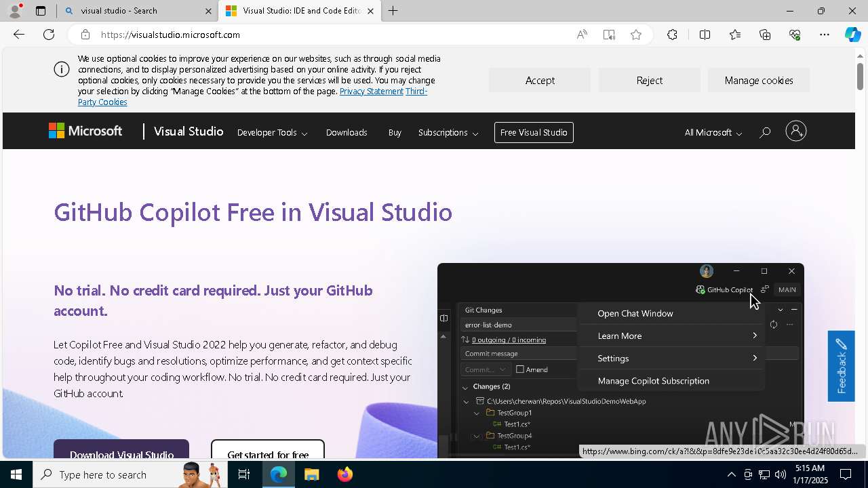The height and width of the screenshot is (488, 868).
Task: View site information lock icon
Action: pos(85,35)
